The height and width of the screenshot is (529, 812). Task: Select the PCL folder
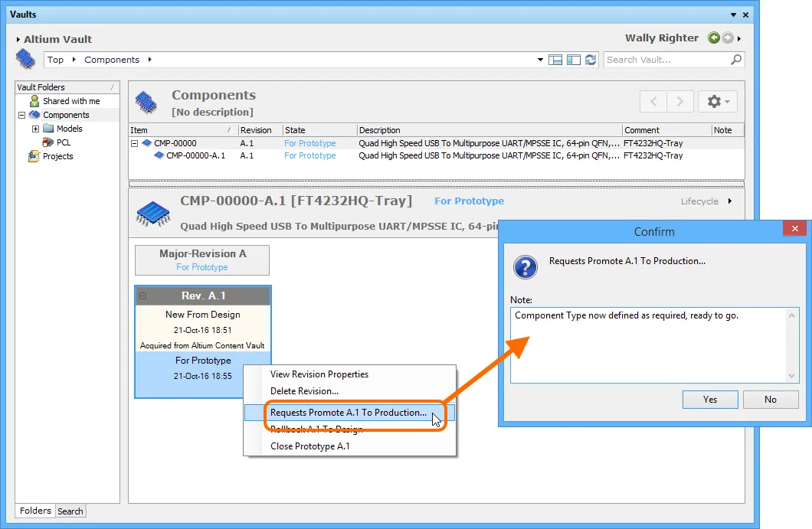[x=64, y=142]
